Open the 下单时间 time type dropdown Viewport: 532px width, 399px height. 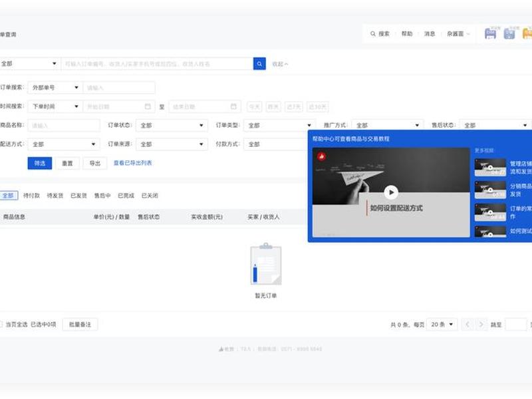pos(55,106)
